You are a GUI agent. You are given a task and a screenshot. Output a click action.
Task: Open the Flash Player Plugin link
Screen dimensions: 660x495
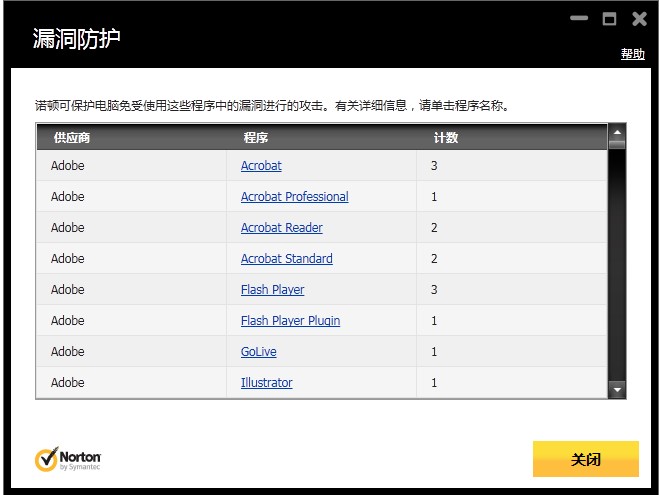pyautogui.click(x=290, y=321)
